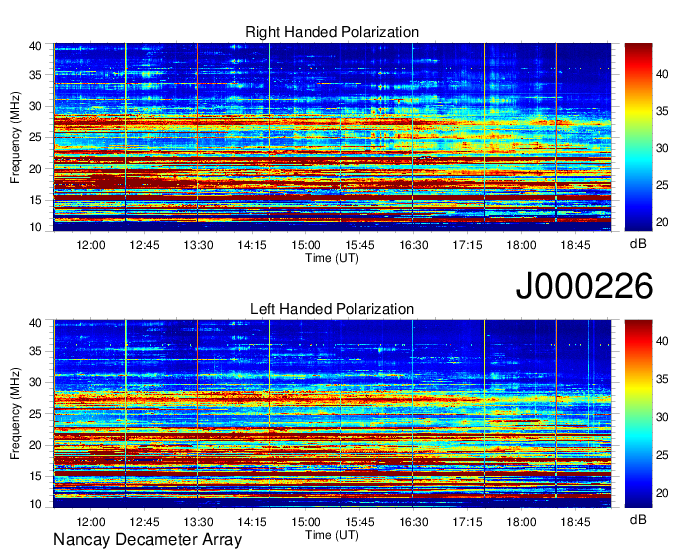Click the 40 MHz tick on the top plot
The width and height of the screenshot is (680, 552).
point(35,46)
